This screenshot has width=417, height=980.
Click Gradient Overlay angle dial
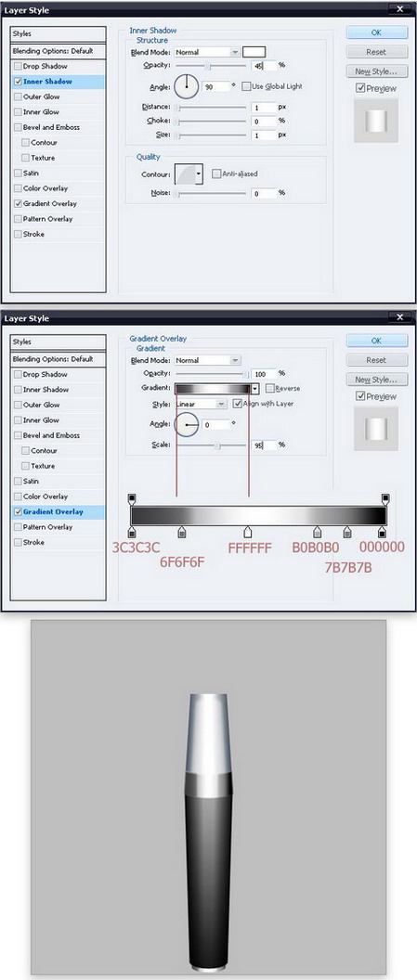point(186,424)
